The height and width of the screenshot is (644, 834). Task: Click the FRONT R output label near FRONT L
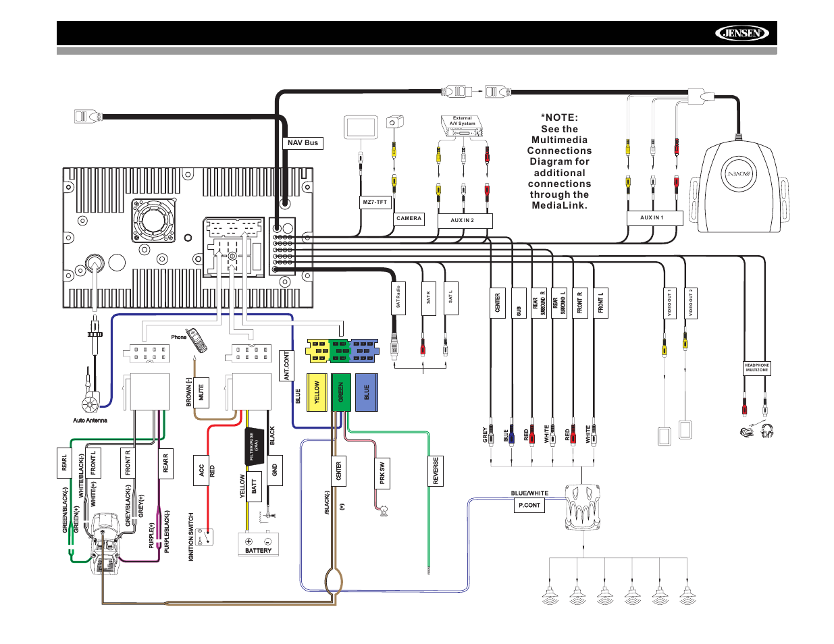tap(579, 302)
